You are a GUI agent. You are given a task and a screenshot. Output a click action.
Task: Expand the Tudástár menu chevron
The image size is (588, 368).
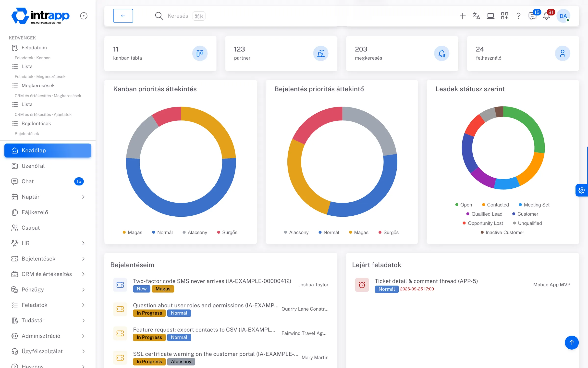[x=83, y=320]
